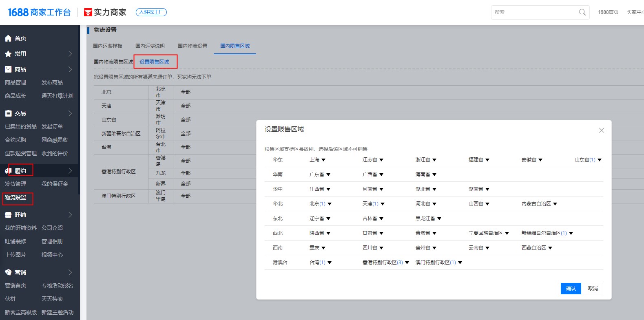Open 专场活动报名 sidebar link
Image resolution: width=644 pixels, height=320 pixels.
(58, 286)
